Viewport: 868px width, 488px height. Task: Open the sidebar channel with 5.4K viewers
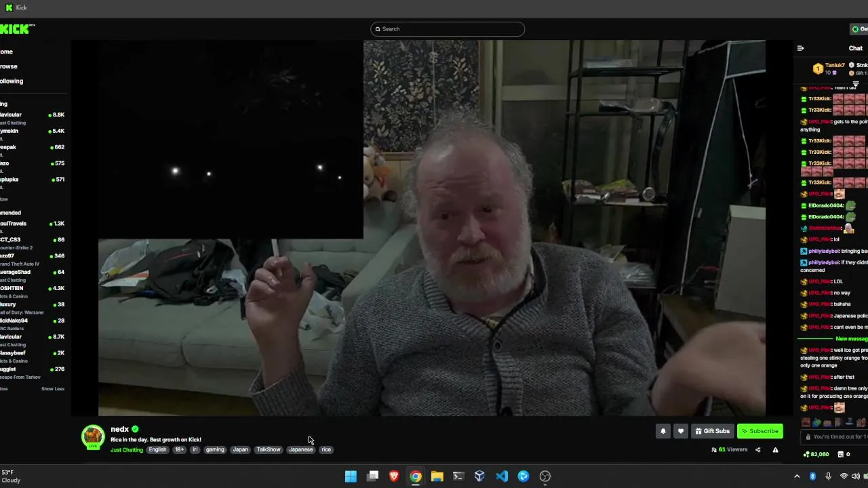33,134
